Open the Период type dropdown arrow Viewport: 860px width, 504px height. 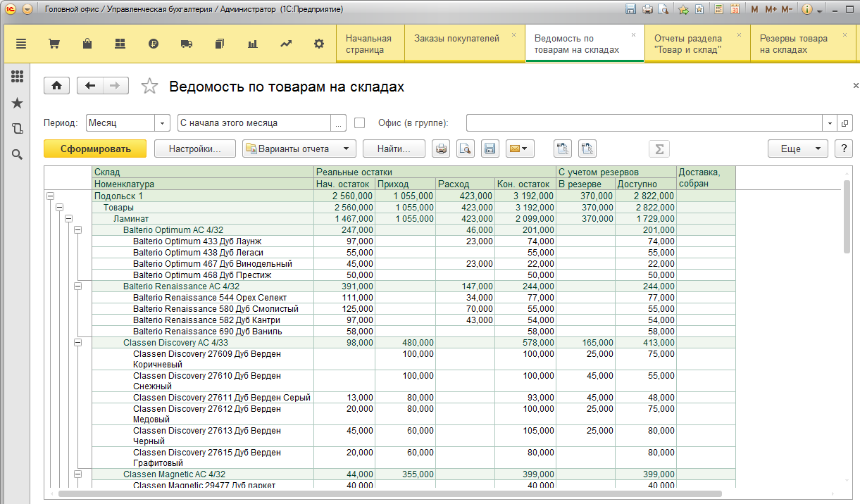[163, 122]
